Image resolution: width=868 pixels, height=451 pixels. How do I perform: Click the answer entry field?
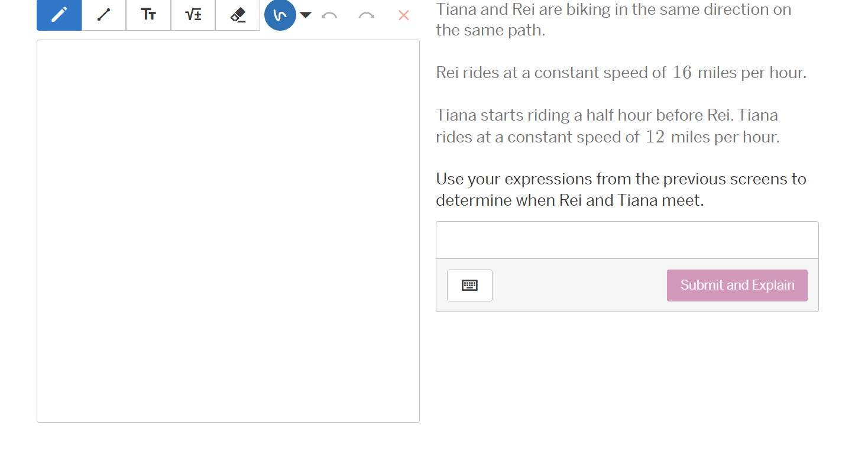(x=627, y=239)
